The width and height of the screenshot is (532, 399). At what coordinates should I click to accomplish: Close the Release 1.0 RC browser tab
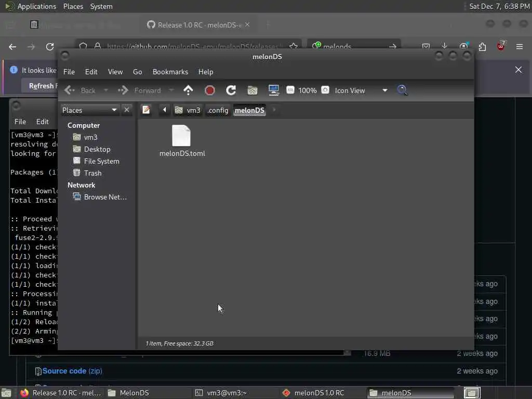(x=247, y=24)
